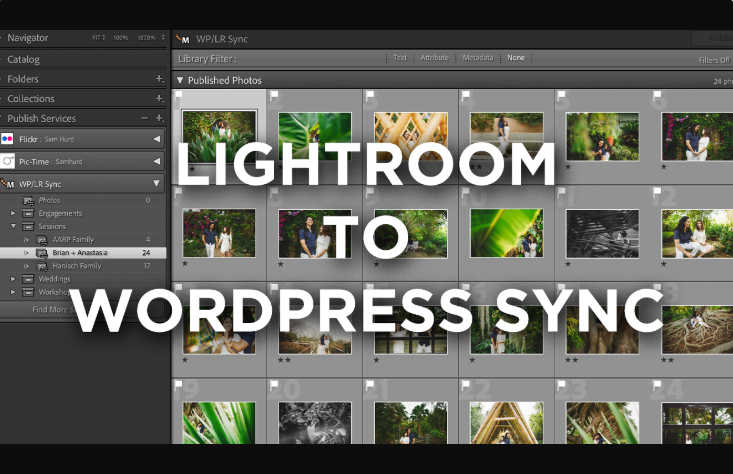Expand the AARP Family row triangle
The height and width of the screenshot is (474, 733).
pos(26,240)
